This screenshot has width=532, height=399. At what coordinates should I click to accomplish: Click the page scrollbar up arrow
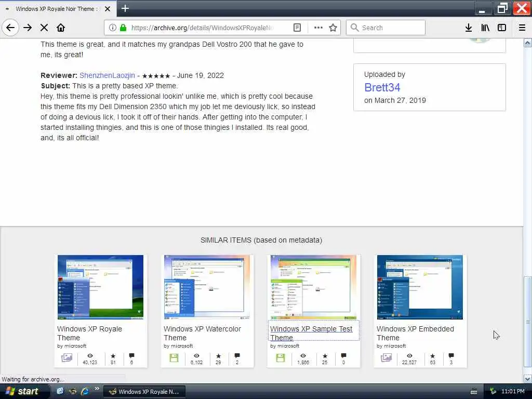528,43
